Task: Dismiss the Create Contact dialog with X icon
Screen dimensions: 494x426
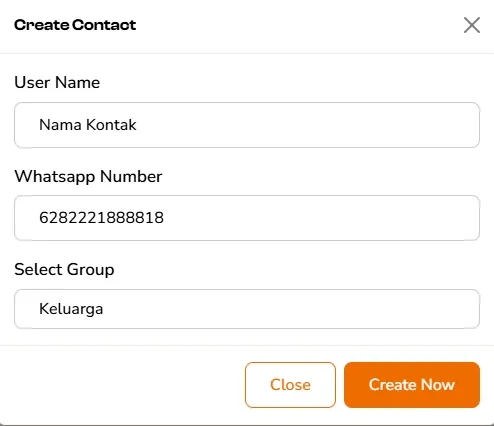Action: 472,25
